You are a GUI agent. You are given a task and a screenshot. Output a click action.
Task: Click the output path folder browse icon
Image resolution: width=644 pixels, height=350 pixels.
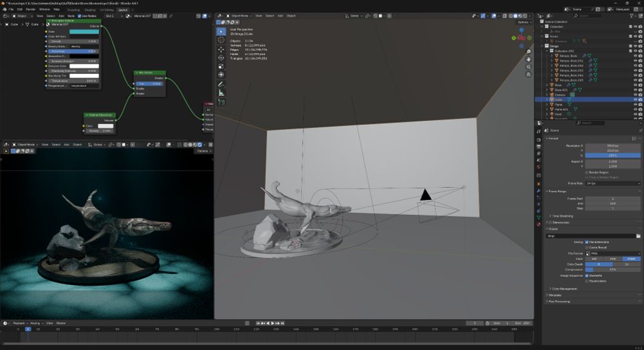tap(638, 236)
